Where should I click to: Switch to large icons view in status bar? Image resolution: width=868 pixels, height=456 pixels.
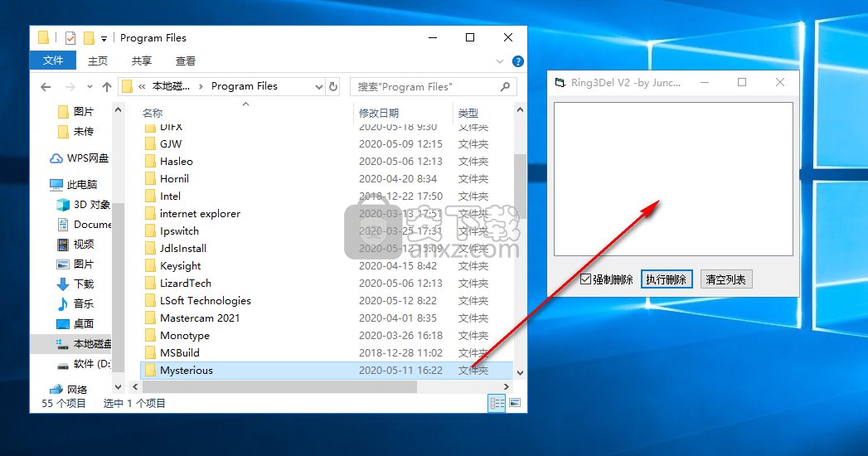coord(515,404)
